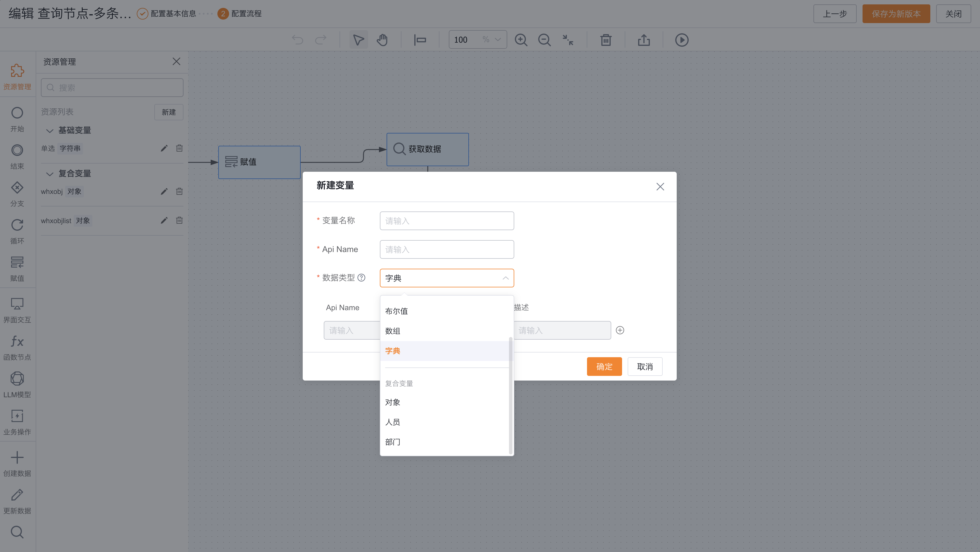Click the 关闭 button at top right
The width and height of the screenshot is (980, 552).
point(953,14)
